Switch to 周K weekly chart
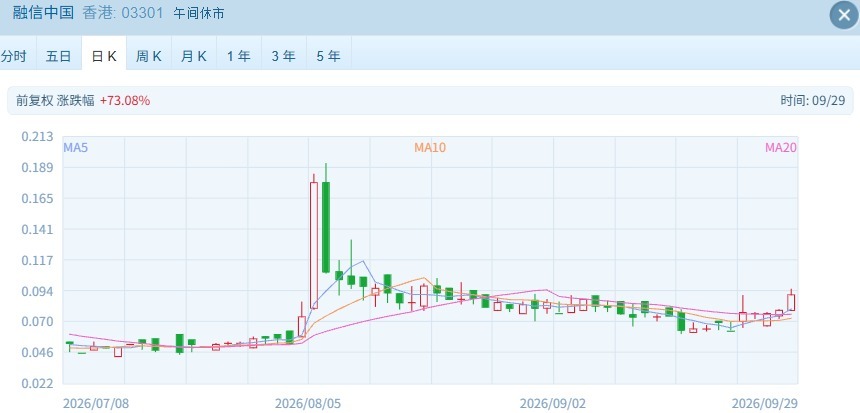 149,56
